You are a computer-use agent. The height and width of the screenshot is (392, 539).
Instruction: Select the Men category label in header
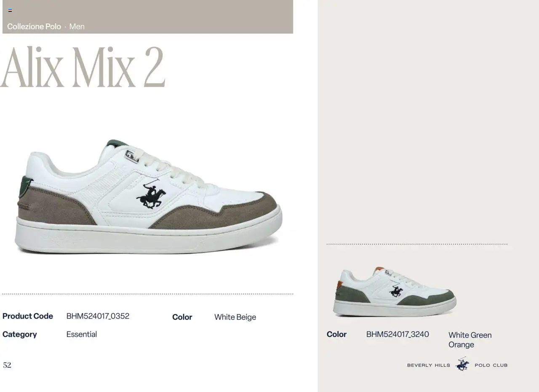77,27
